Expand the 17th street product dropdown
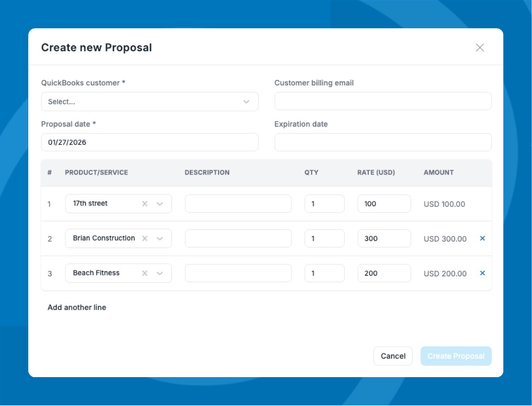The width and height of the screenshot is (532, 406). [x=160, y=204]
